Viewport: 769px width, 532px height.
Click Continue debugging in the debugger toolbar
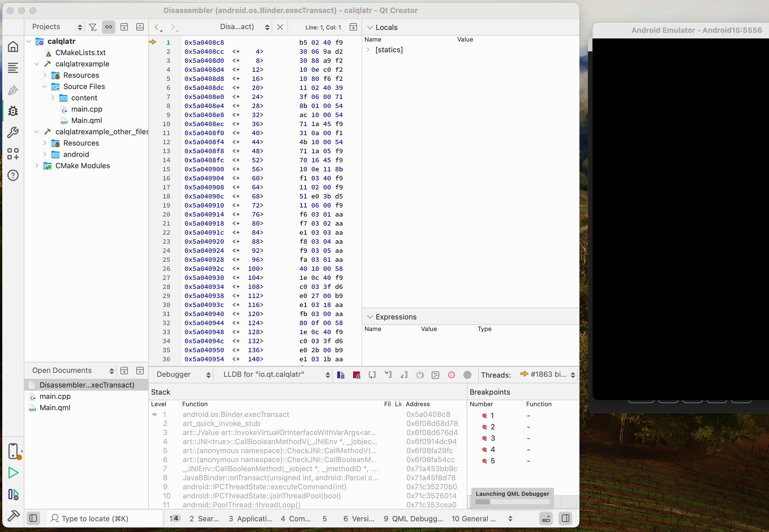tap(341, 375)
